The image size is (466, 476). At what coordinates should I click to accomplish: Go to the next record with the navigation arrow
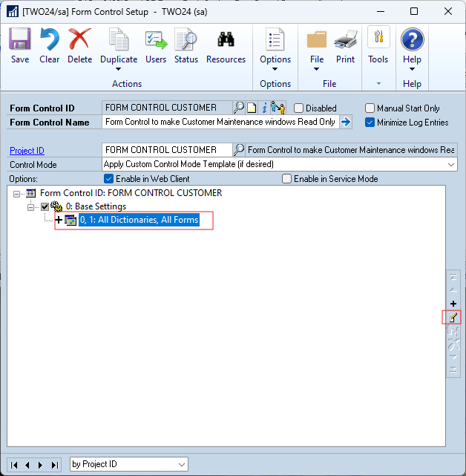(x=40, y=465)
